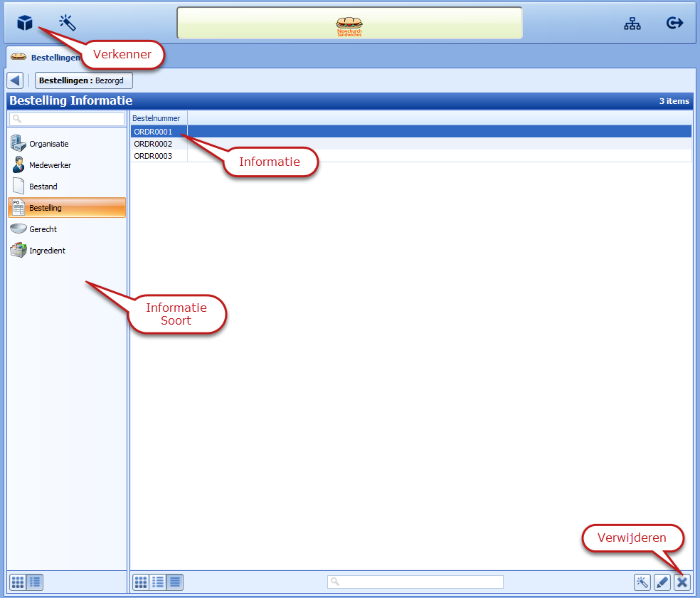The width and height of the screenshot is (700, 598).
Task: Click the logout arrow icon
Action: (674, 23)
